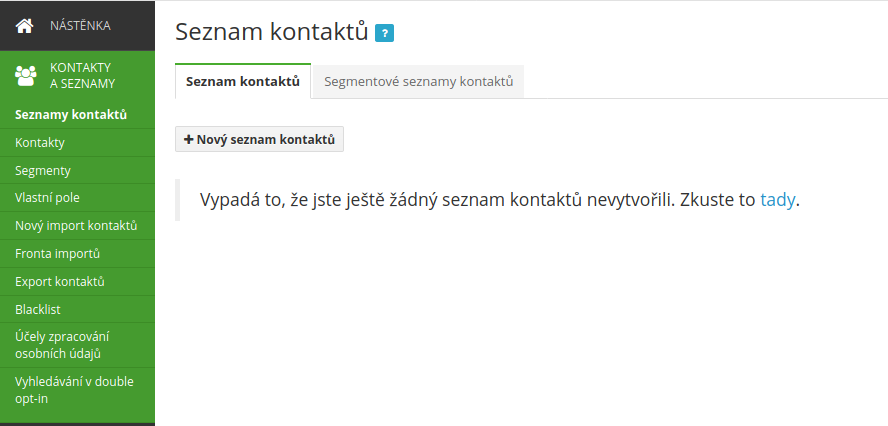This screenshot has width=888, height=426.
Task: Open the Nástěnka dashboard menu item
Action: pyautogui.click(x=78, y=25)
